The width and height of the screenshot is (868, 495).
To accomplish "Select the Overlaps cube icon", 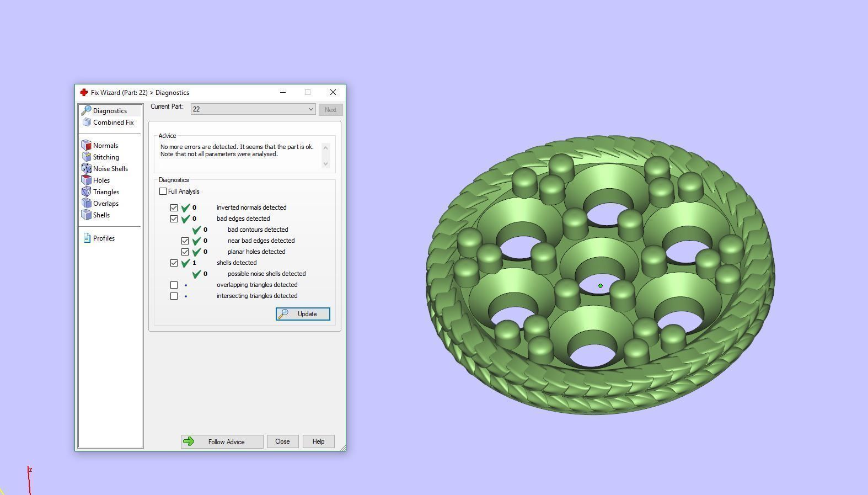I will 86,204.
